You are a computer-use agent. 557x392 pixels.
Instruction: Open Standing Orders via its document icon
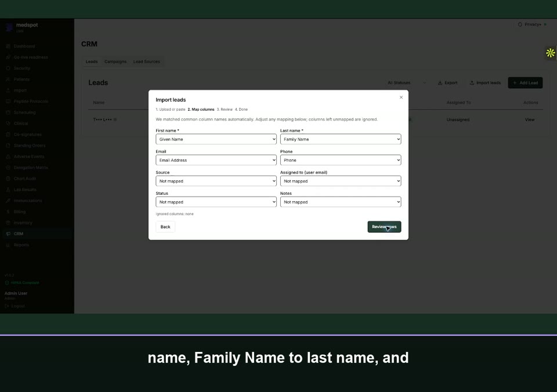pyautogui.click(x=8, y=145)
